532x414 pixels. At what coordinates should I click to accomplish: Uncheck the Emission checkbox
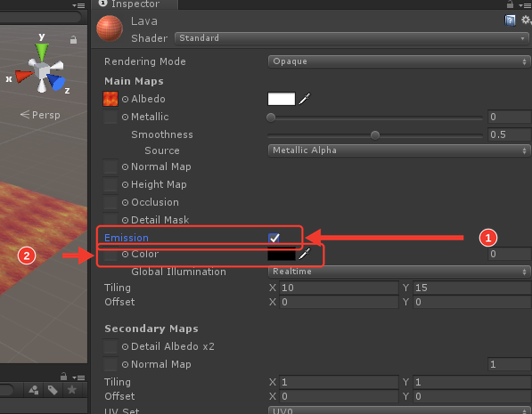[274, 238]
